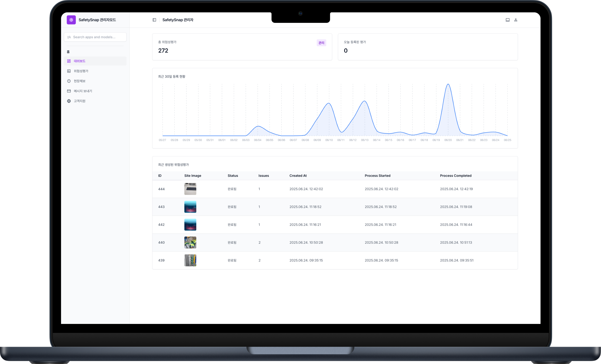The image size is (601, 364).
Task: Click the 메시지 보내기 envelope icon
Action: 69,91
